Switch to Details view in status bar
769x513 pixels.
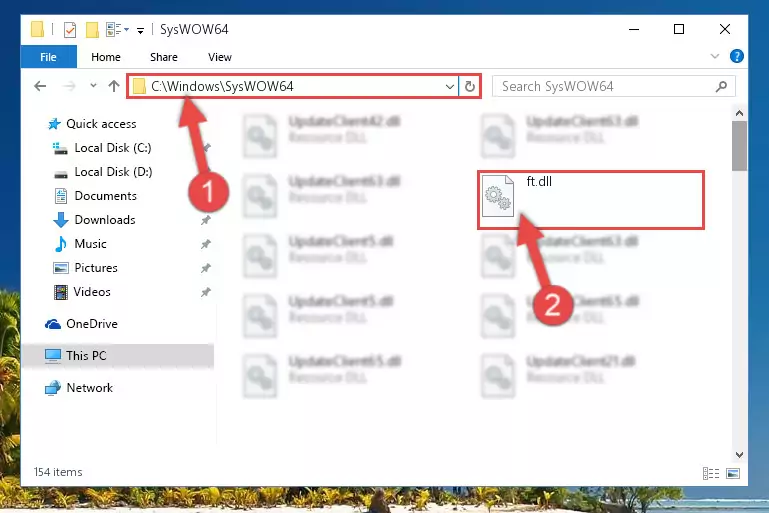coord(711,473)
